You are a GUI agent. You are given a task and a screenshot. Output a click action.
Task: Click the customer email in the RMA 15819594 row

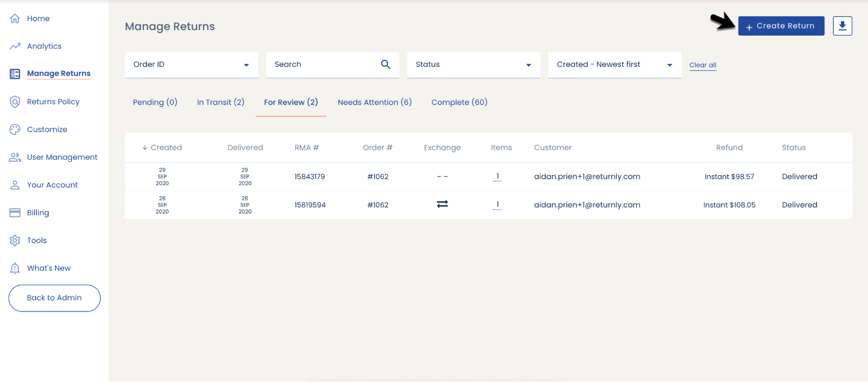coord(587,205)
